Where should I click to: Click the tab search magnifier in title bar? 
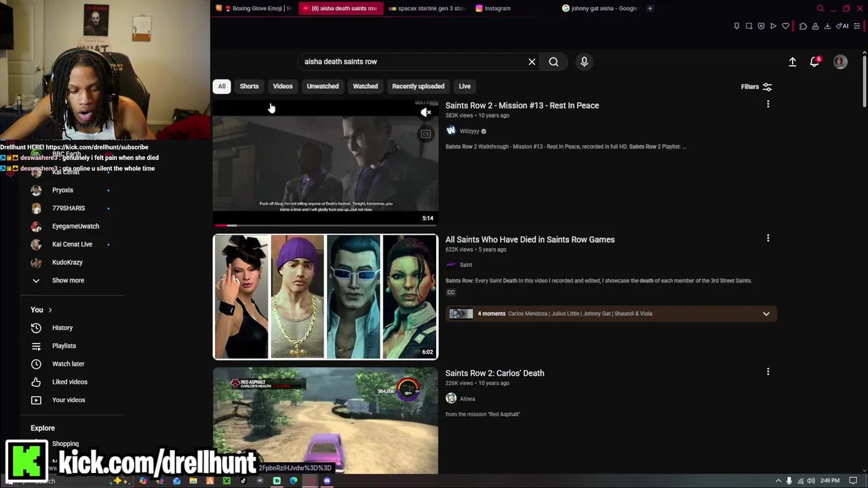coord(820,8)
